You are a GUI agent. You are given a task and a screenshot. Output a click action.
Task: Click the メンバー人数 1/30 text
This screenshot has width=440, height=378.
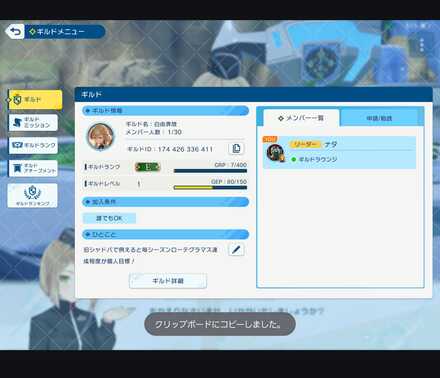click(153, 132)
